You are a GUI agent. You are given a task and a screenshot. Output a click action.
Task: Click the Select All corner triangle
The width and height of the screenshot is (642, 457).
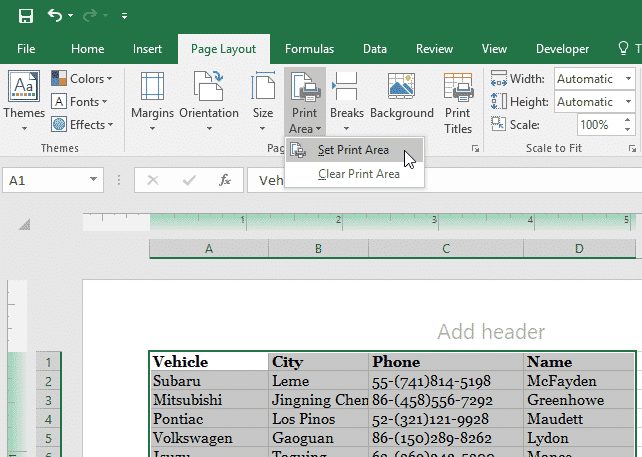25,224
